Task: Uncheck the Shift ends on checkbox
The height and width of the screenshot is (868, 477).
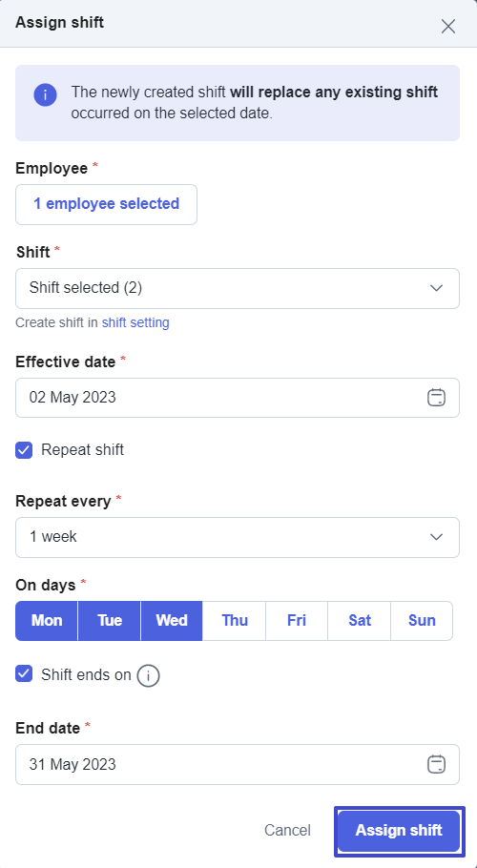Action: 24,674
